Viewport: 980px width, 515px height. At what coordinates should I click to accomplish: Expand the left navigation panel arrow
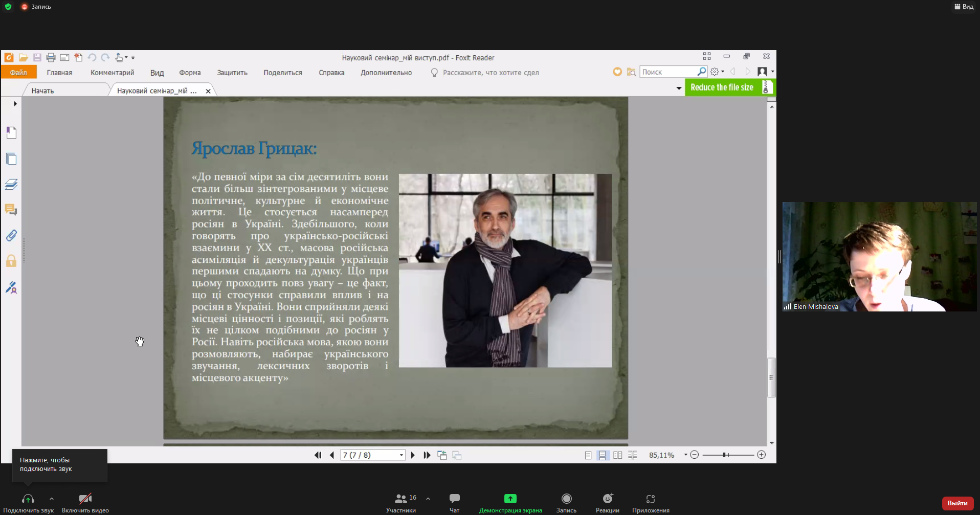click(15, 104)
